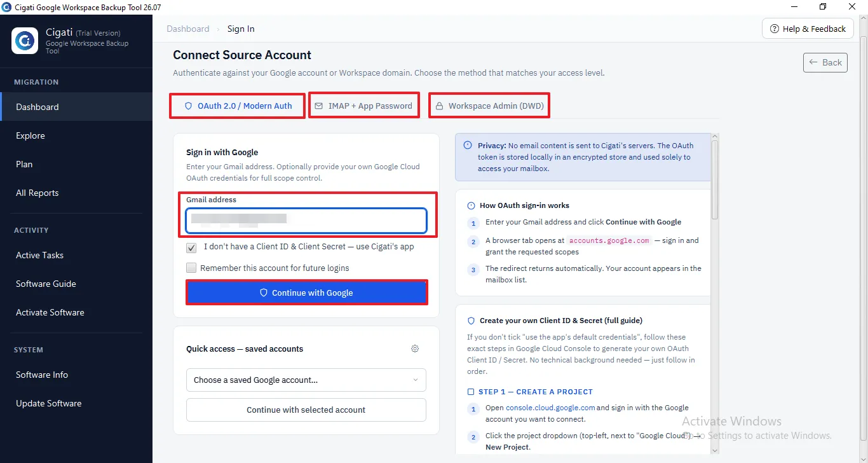The image size is (868, 463).
Task: Open the console.cloud.google.com link
Action: (550, 408)
